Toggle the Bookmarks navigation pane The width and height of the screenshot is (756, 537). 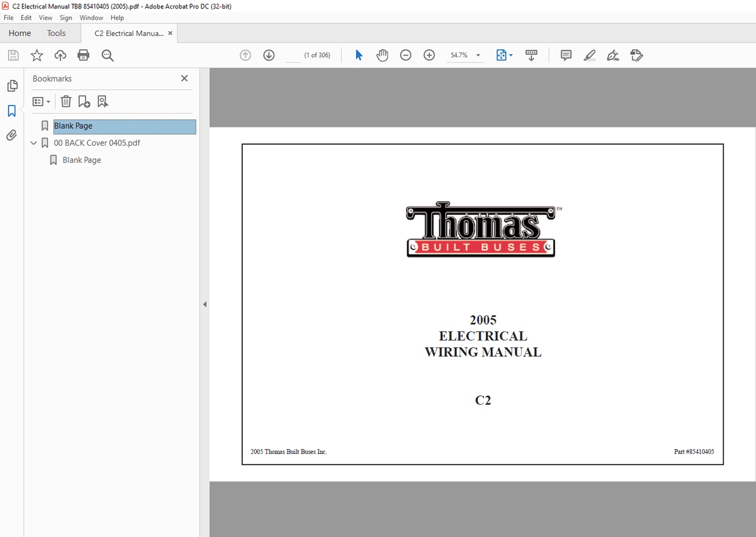click(x=12, y=111)
